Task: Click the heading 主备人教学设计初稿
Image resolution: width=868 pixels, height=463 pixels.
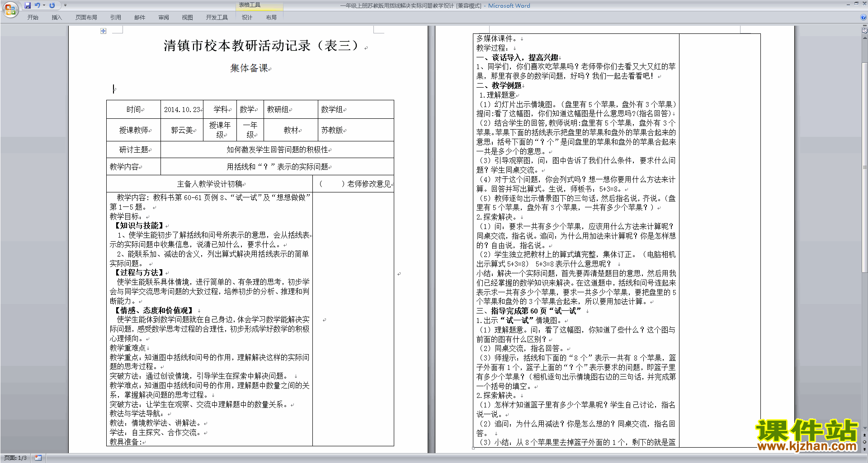Action: coord(210,184)
